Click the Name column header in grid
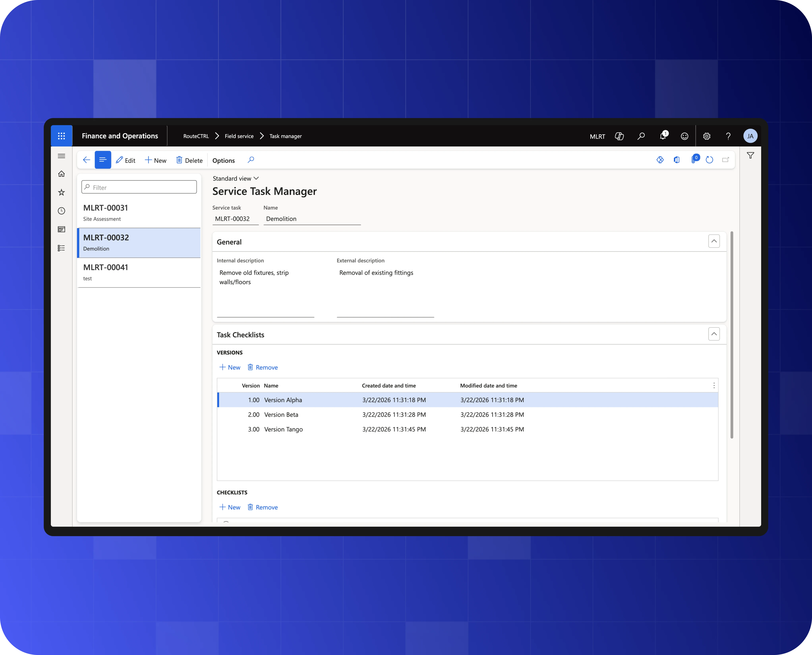The width and height of the screenshot is (812, 655). [x=271, y=386]
